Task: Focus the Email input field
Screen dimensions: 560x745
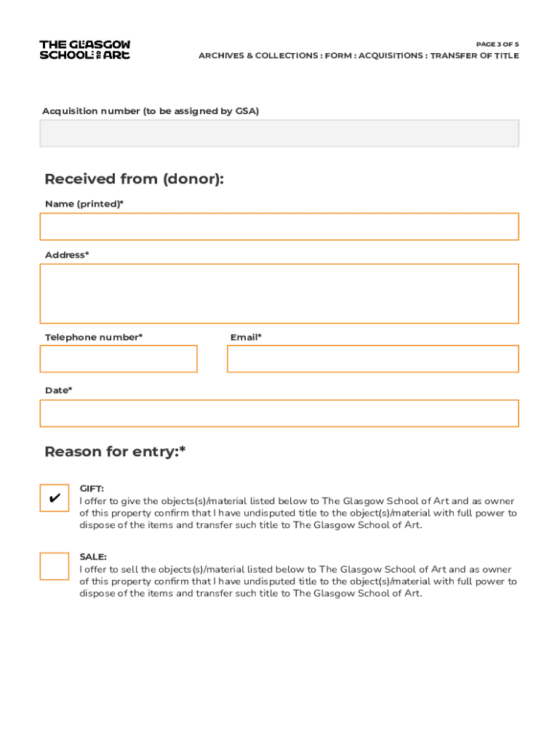Action: [372, 359]
